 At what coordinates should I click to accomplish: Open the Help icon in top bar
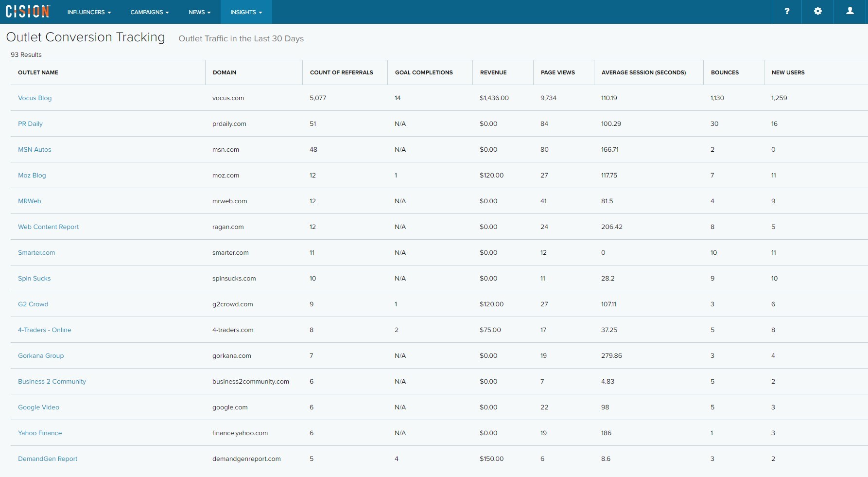tap(787, 11)
